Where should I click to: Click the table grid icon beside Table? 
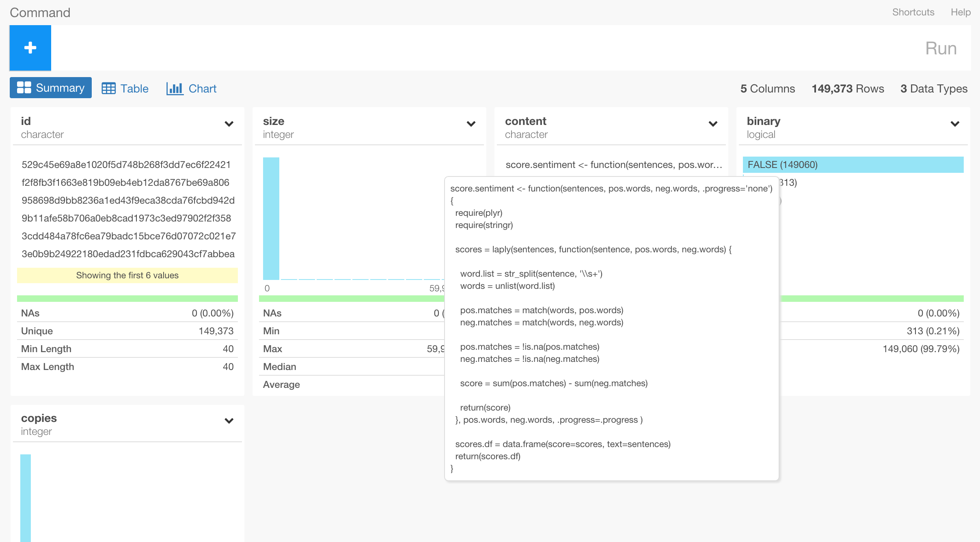coord(108,88)
